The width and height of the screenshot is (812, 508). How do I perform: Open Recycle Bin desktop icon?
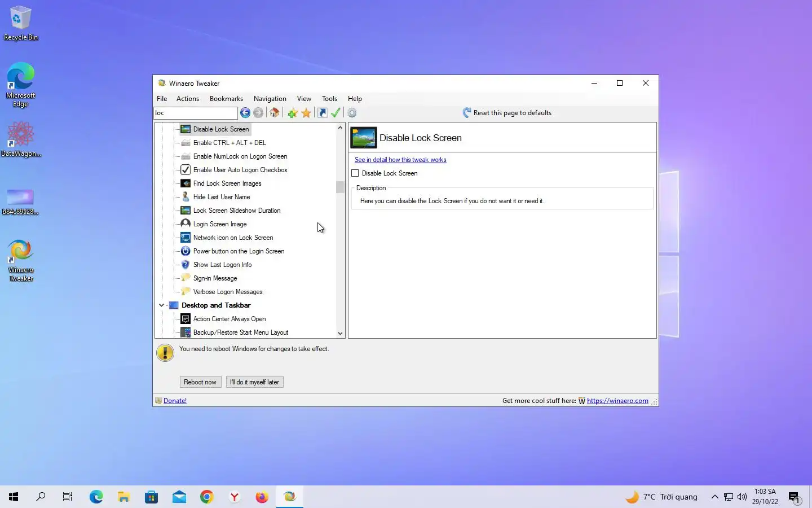click(x=21, y=23)
